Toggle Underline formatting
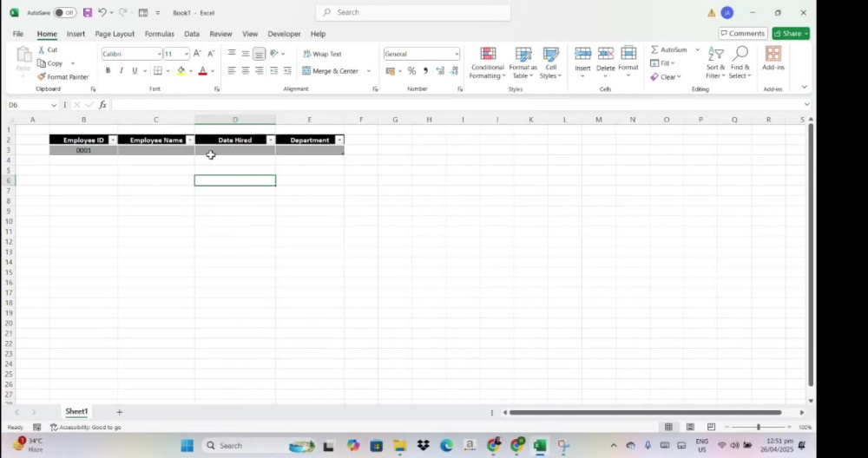 pos(135,71)
